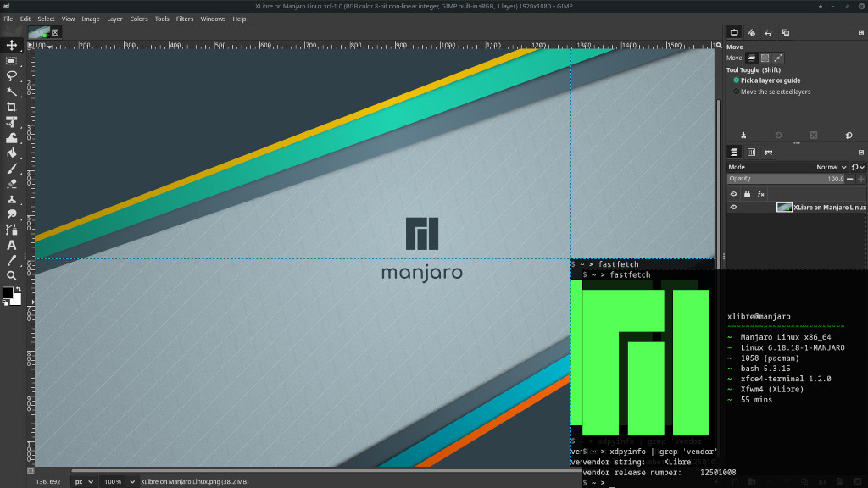The height and width of the screenshot is (488, 868).
Task: Open the Undo History tab
Action: 768,33
